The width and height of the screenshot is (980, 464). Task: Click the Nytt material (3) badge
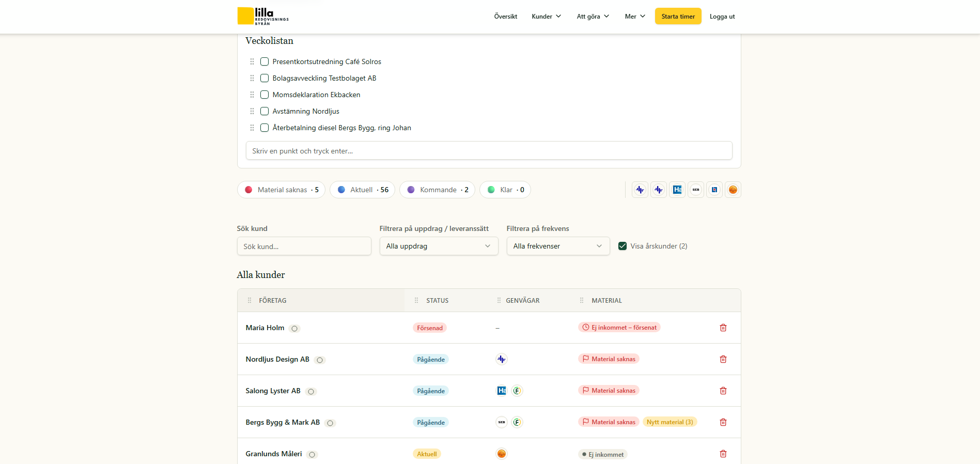pyautogui.click(x=670, y=422)
